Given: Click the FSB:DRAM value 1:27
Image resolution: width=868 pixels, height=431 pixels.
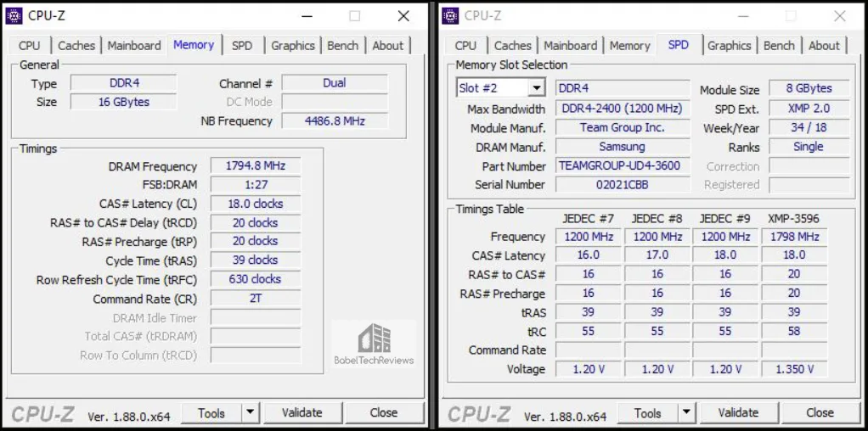Looking at the screenshot, I should [x=256, y=185].
